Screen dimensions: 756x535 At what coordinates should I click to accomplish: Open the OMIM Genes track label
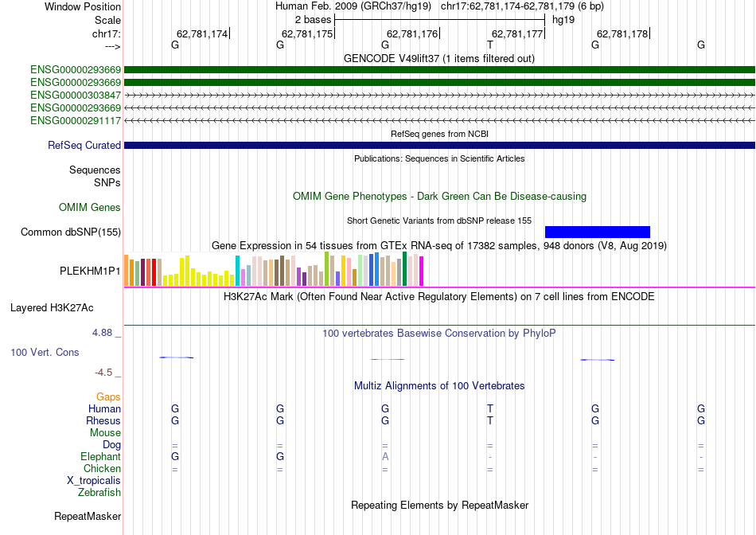pyautogui.click(x=90, y=208)
